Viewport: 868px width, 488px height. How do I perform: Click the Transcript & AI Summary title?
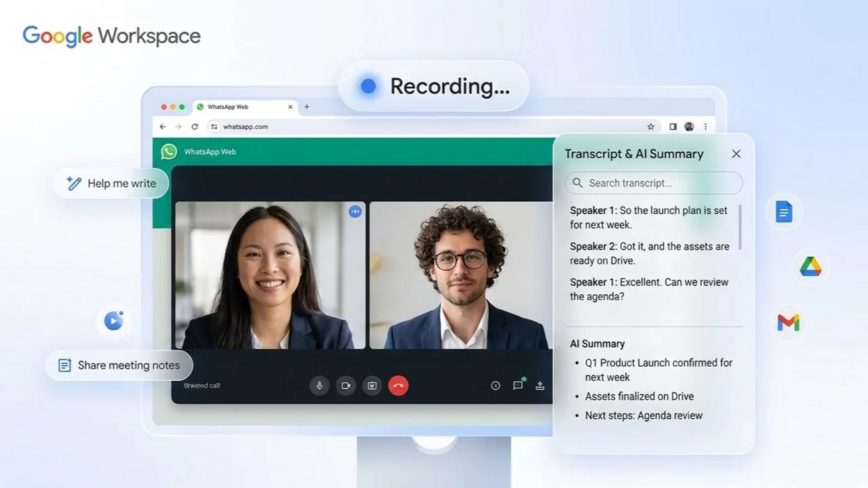(634, 154)
